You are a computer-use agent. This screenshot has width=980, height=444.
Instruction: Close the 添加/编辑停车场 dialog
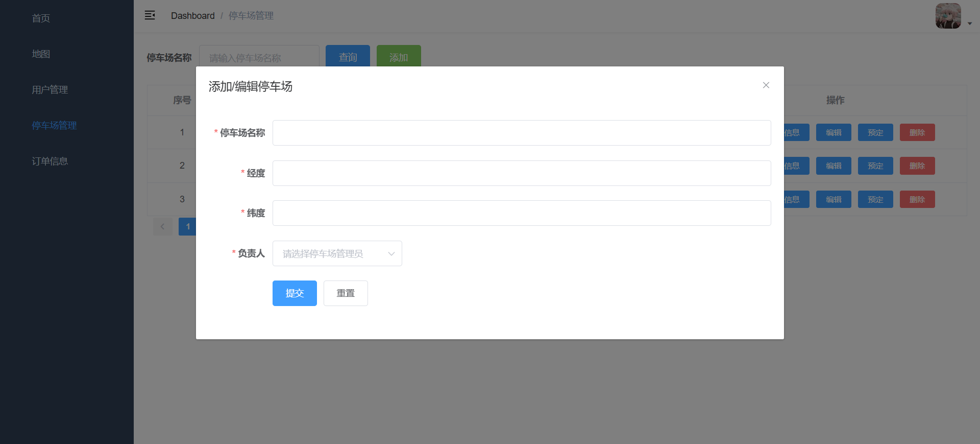(766, 85)
